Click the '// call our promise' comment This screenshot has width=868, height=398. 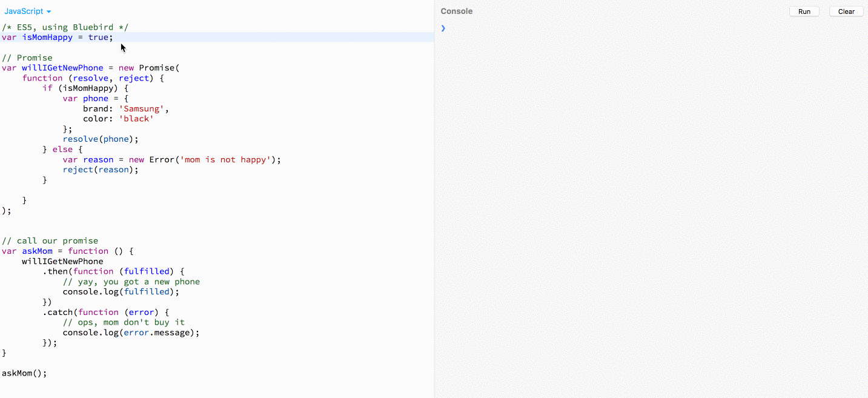[x=50, y=240]
